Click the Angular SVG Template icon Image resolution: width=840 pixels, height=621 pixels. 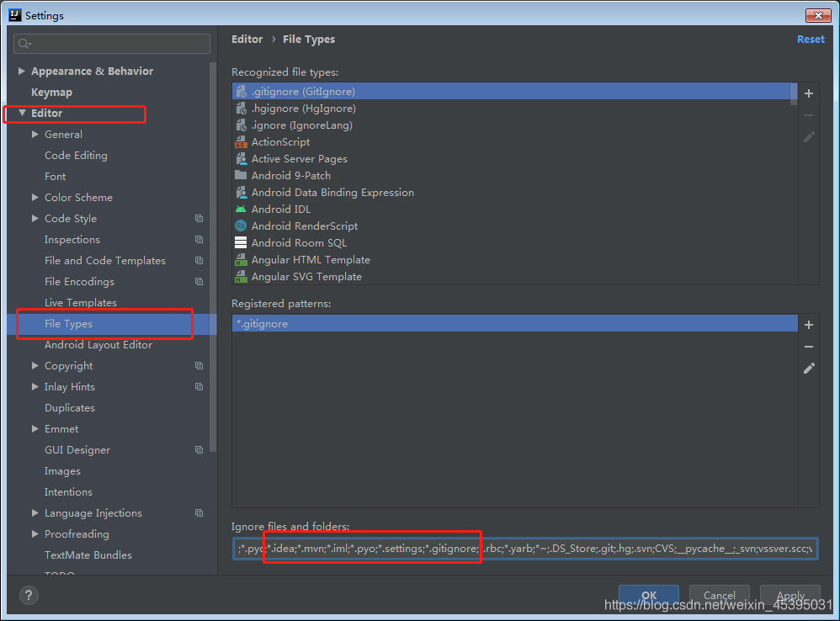pyautogui.click(x=241, y=276)
